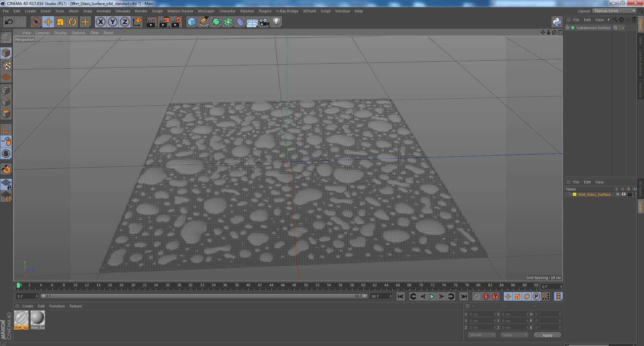Click the Enable Snap S icon
The width and height of the screenshot is (644, 346).
pyautogui.click(x=6, y=154)
